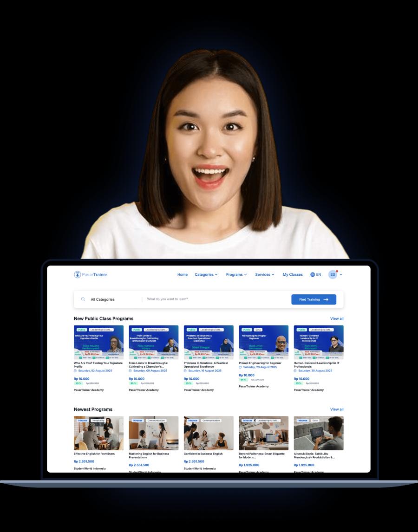Open the account menu chevron next to avatar
The height and width of the screenshot is (532, 418).
pyautogui.click(x=341, y=274)
